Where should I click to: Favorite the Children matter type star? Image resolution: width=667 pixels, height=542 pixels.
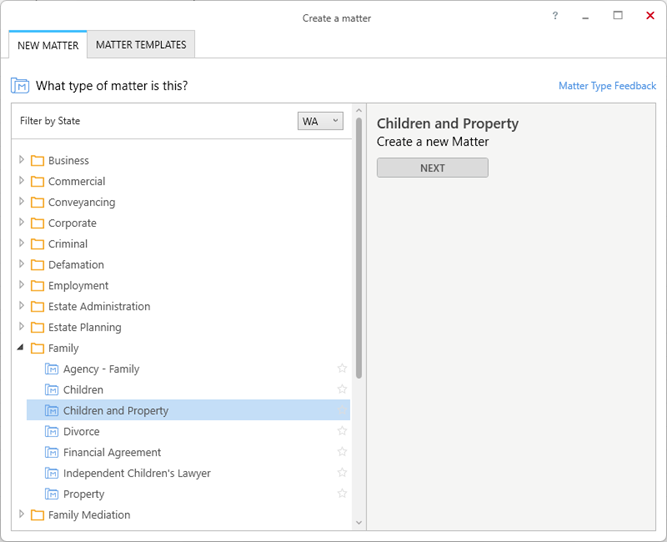(342, 389)
